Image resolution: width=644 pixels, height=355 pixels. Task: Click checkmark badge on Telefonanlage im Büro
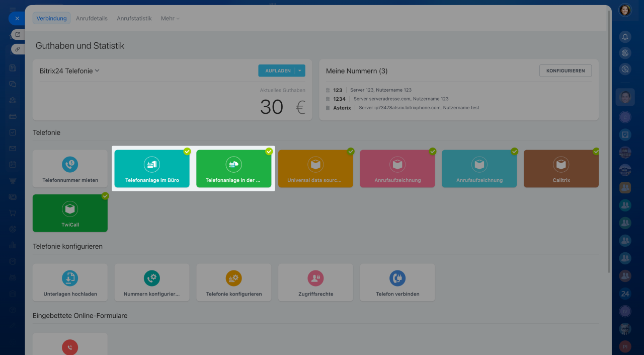[x=187, y=151]
